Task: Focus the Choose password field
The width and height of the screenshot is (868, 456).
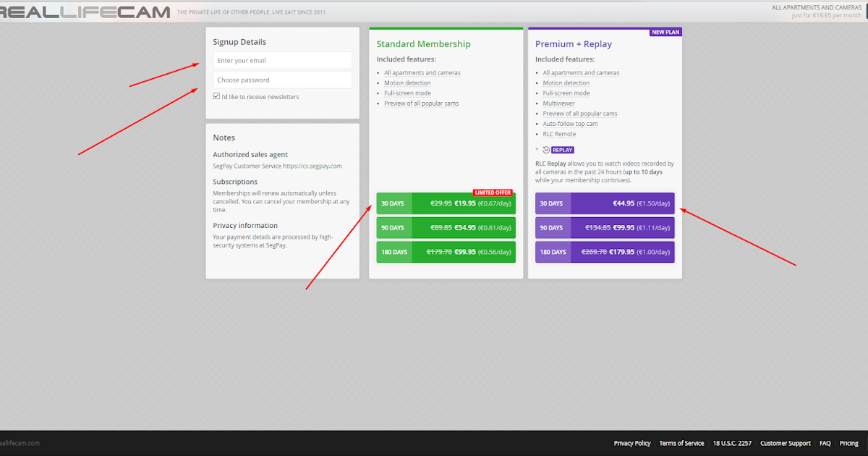Action: (282, 80)
